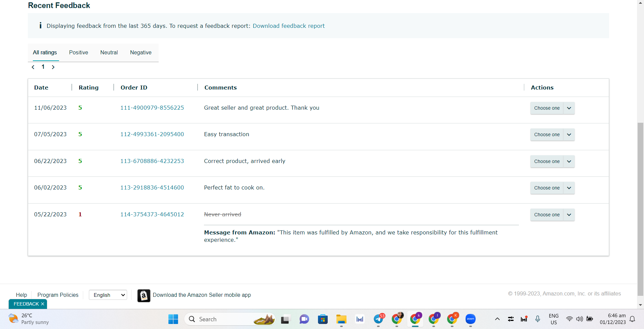Open the Chrome window with orange K badge
The image size is (644, 329).
[452, 319]
